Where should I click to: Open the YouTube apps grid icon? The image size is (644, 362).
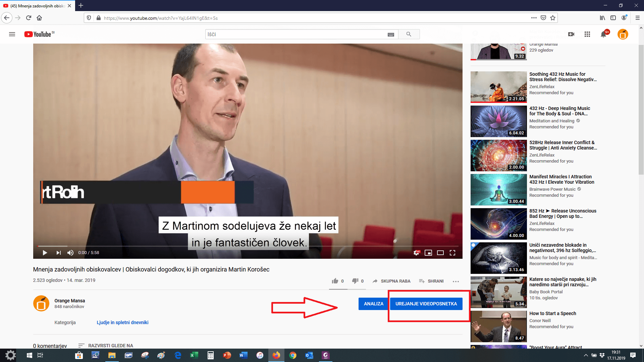click(587, 34)
